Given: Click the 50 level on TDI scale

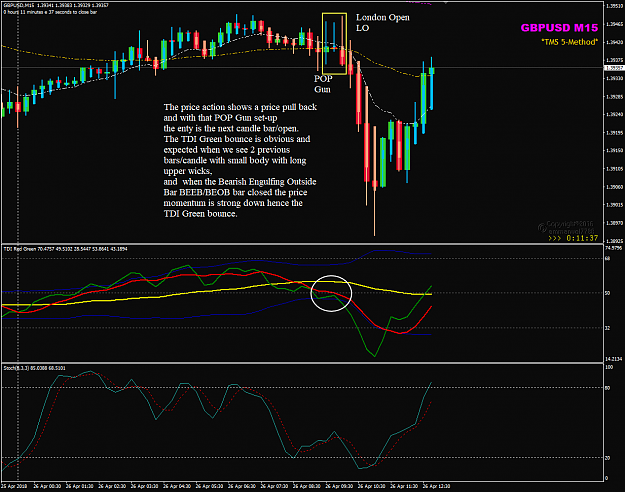Looking at the screenshot, I should pos(608,293).
